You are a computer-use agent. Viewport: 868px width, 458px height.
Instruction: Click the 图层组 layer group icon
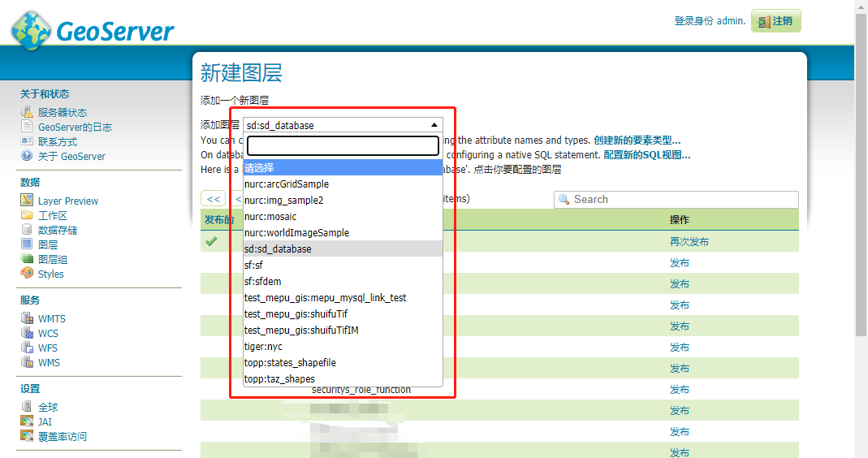27,258
